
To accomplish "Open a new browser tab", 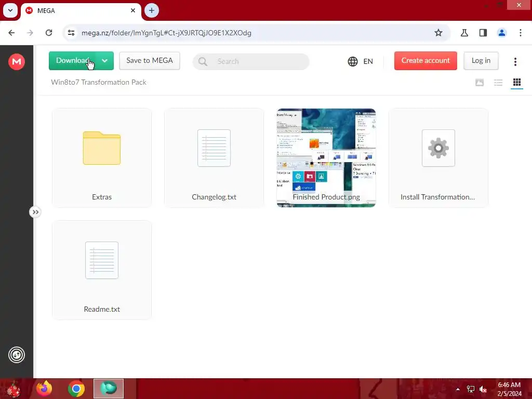I will (152, 10).
